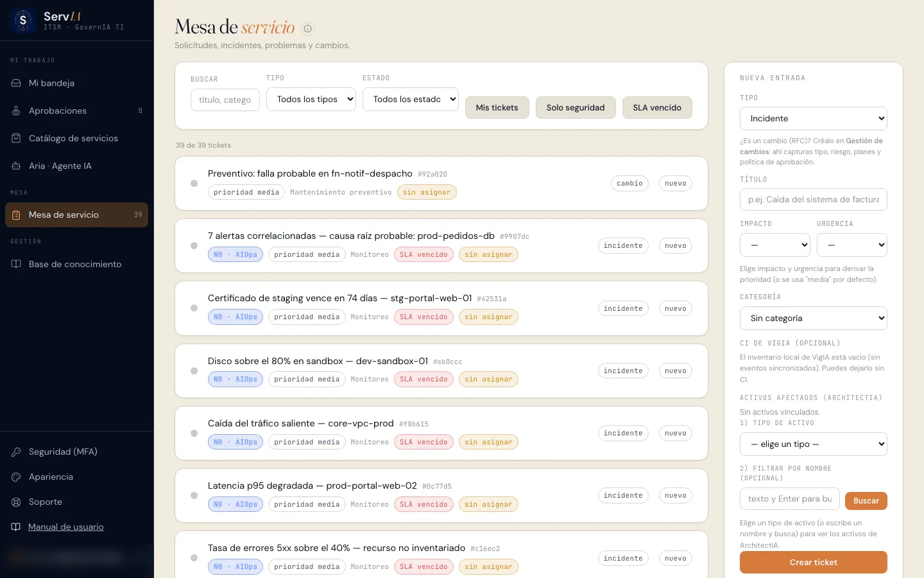Image resolution: width=924 pixels, height=578 pixels.
Task: Click the Mi bandeja inbox icon
Action: pos(16,83)
